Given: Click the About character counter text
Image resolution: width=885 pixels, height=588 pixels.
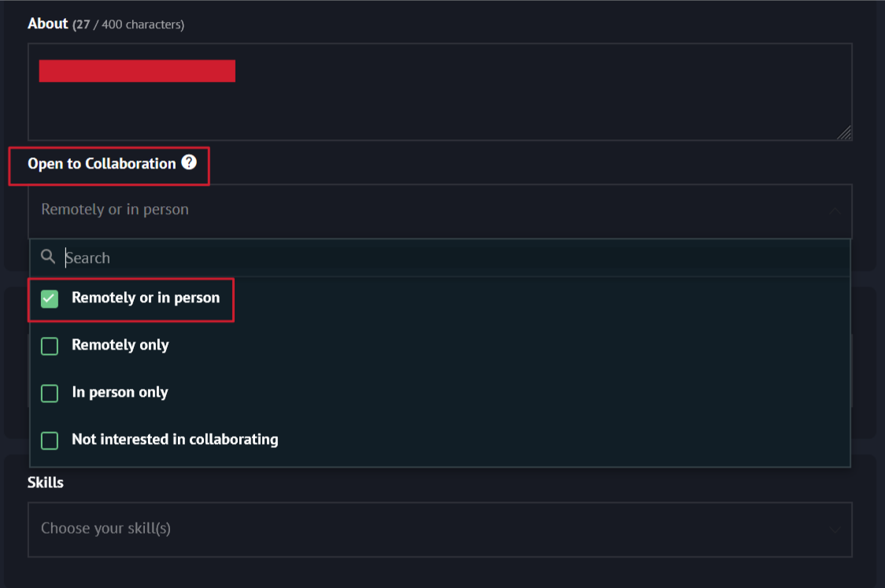Looking at the screenshot, I should 128,25.
